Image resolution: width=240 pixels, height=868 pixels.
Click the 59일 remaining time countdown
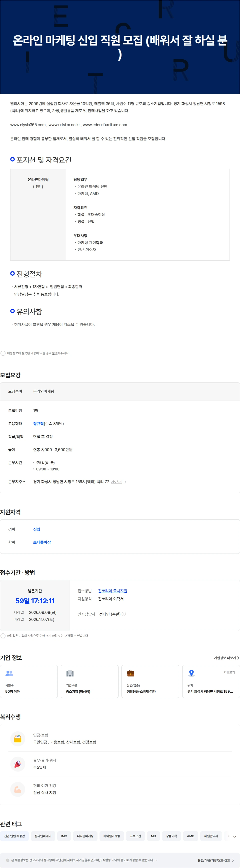(35, 601)
